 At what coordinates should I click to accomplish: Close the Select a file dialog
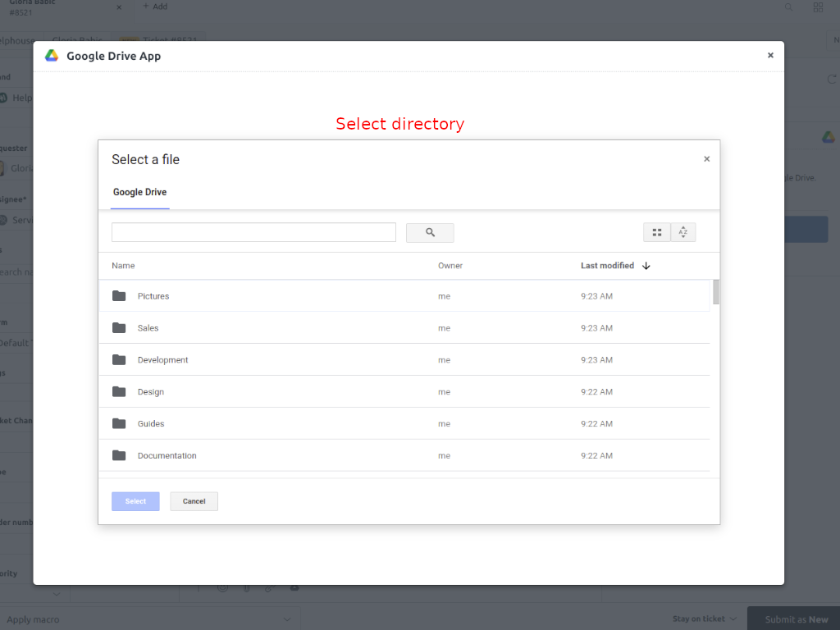(707, 159)
